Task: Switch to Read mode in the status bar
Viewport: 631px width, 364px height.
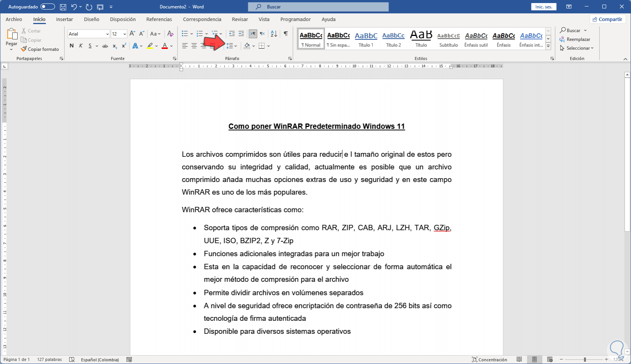Action: point(519,359)
